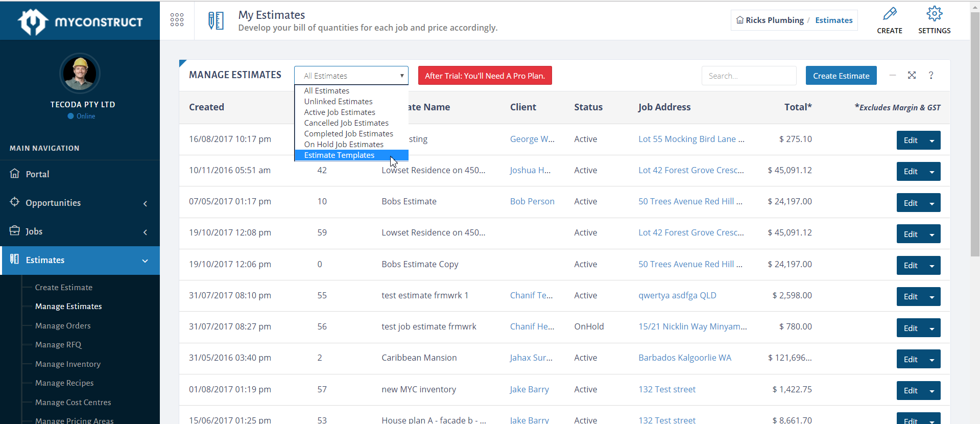Select Unlinked Estimates option
The width and height of the screenshot is (980, 424).
coord(351,101)
